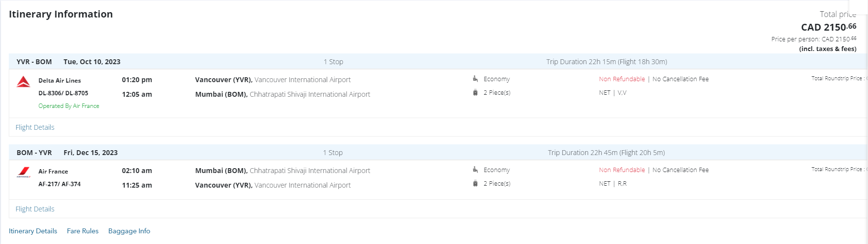Click the baggage icon on return flight
Viewport: 868px width, 244px height.
475,183
